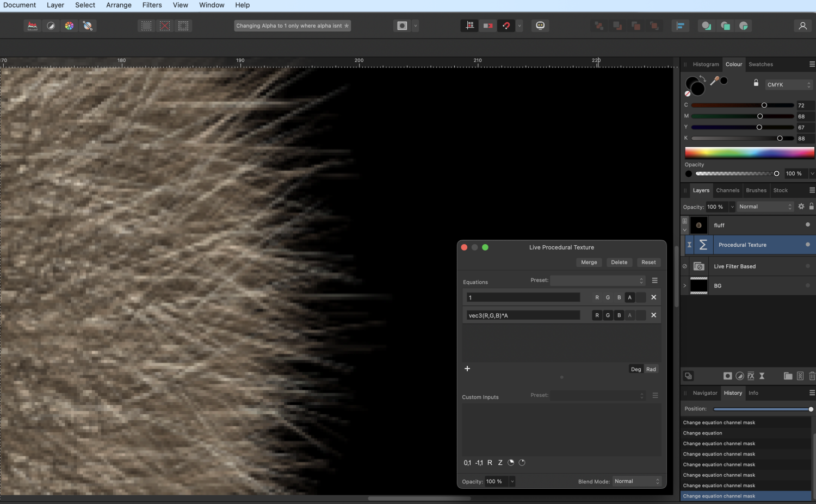Viewport: 816px width, 504px height.
Task: Switch to the Channels tab
Action: 727,190
